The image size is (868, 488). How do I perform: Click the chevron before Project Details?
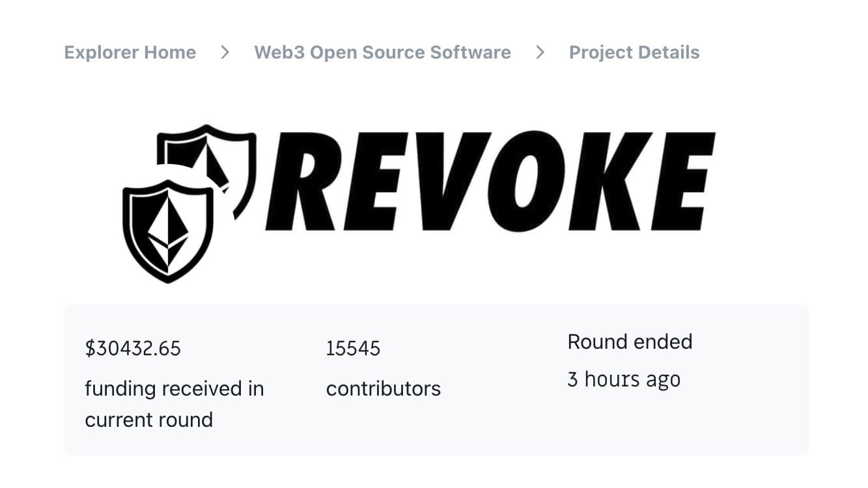[540, 52]
